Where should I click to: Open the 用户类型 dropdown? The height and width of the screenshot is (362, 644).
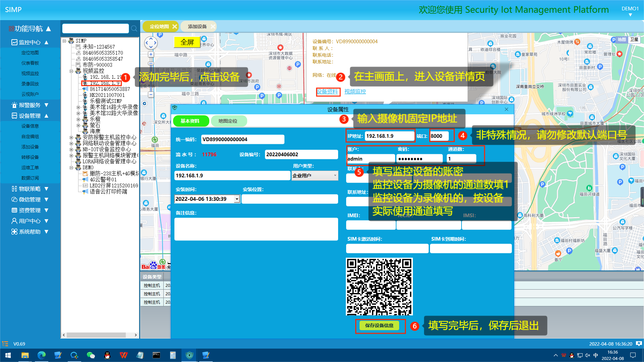pos(315,176)
